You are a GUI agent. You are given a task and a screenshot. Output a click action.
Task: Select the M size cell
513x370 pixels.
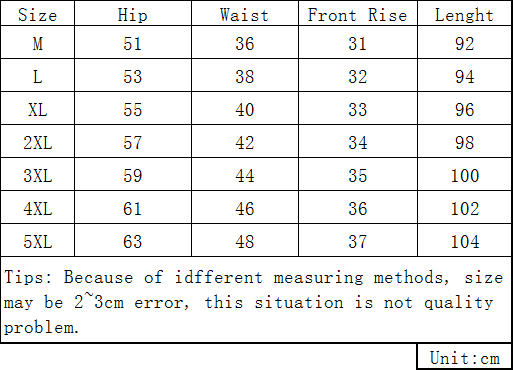37,42
